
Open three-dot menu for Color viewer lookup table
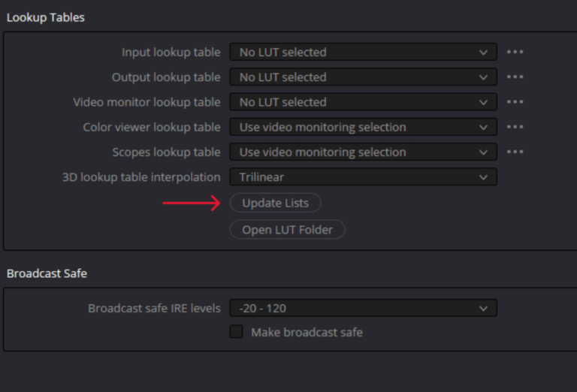(515, 127)
